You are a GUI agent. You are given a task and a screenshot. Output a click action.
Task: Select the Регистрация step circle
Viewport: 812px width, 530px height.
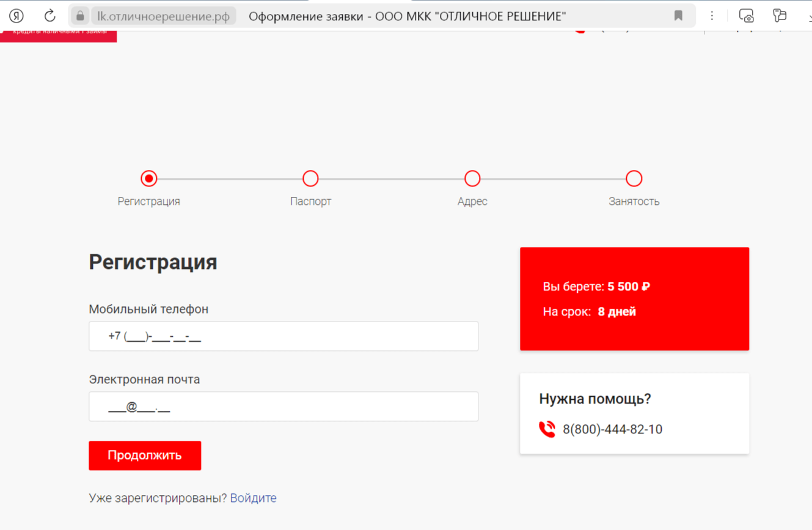pos(149,179)
